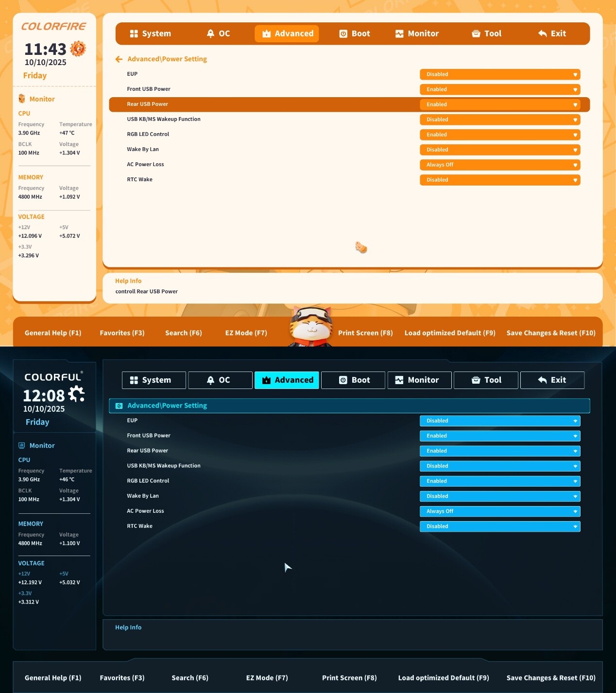This screenshot has height=693, width=616.
Task: Click the COLORFIRE logo in the orange sidebar
Action: (x=53, y=26)
